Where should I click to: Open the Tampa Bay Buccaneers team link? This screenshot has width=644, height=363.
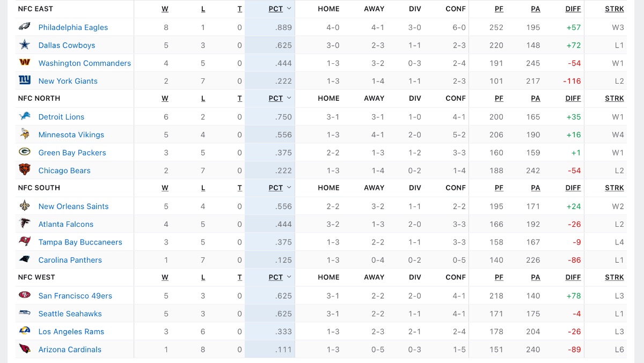(x=80, y=242)
